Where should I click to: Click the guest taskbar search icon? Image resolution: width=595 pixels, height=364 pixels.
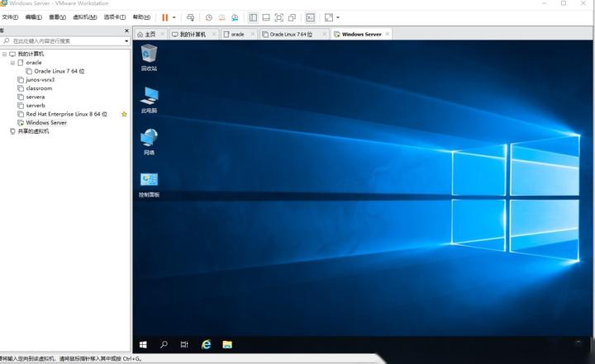(x=164, y=345)
